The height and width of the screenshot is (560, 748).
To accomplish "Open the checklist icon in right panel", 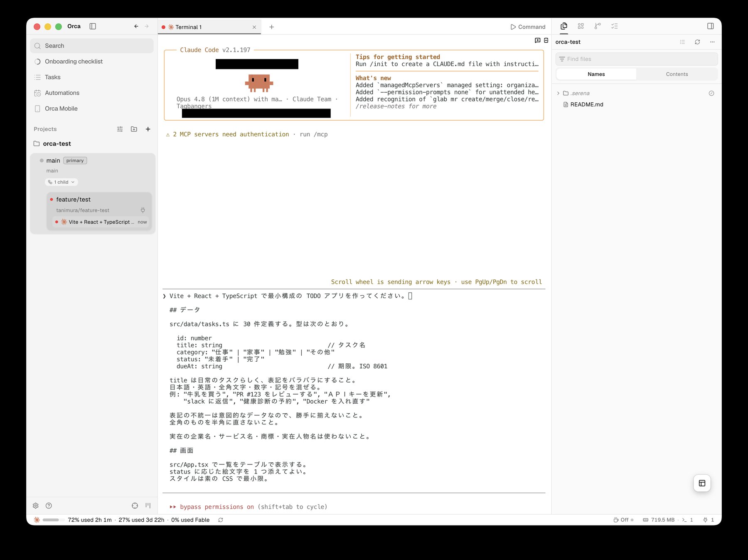I will pyautogui.click(x=615, y=26).
